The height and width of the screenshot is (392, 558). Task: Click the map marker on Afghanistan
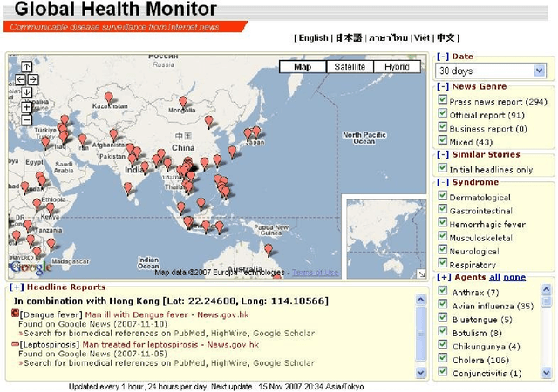click(x=113, y=135)
